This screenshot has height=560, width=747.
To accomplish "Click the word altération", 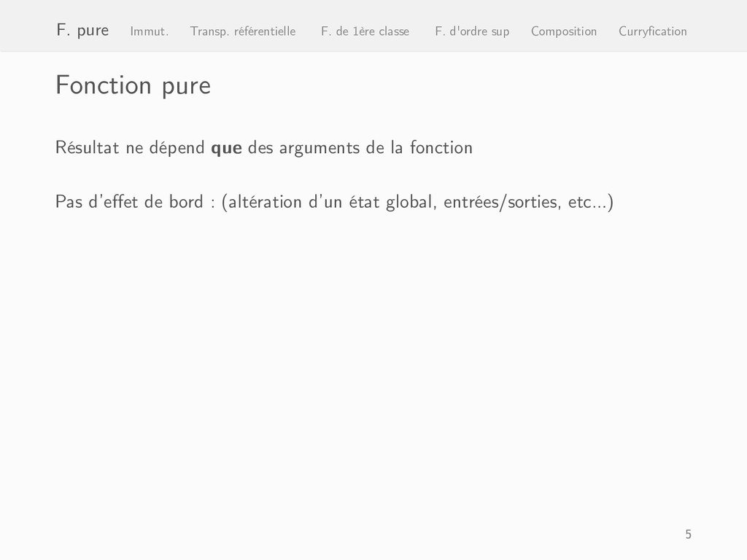I will pos(266,201).
